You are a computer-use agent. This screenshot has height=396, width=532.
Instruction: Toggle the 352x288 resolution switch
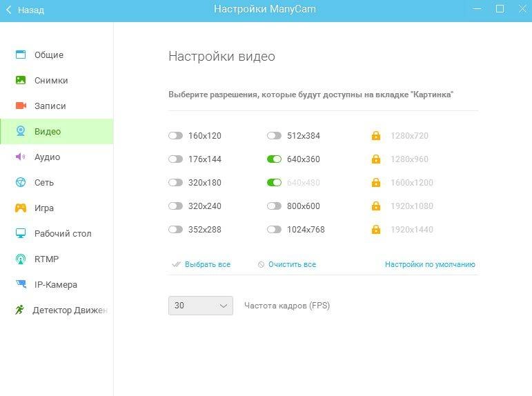coord(175,229)
